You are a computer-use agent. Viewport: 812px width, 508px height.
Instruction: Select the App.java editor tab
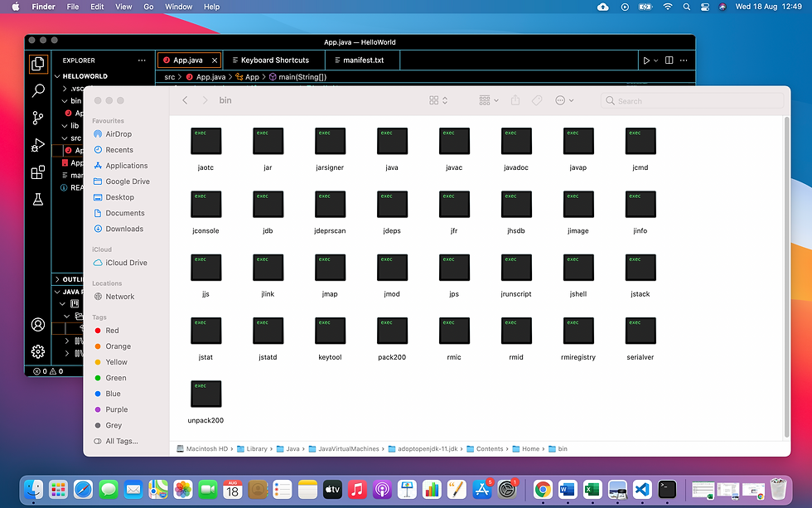[188, 60]
